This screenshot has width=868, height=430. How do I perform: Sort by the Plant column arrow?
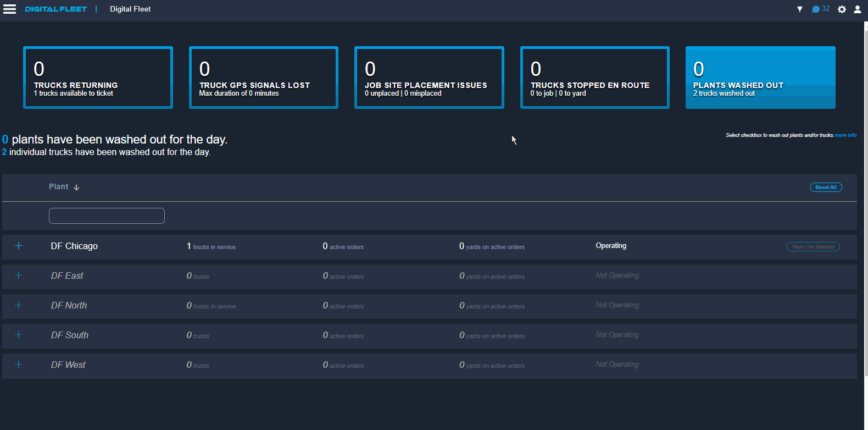[76, 188]
